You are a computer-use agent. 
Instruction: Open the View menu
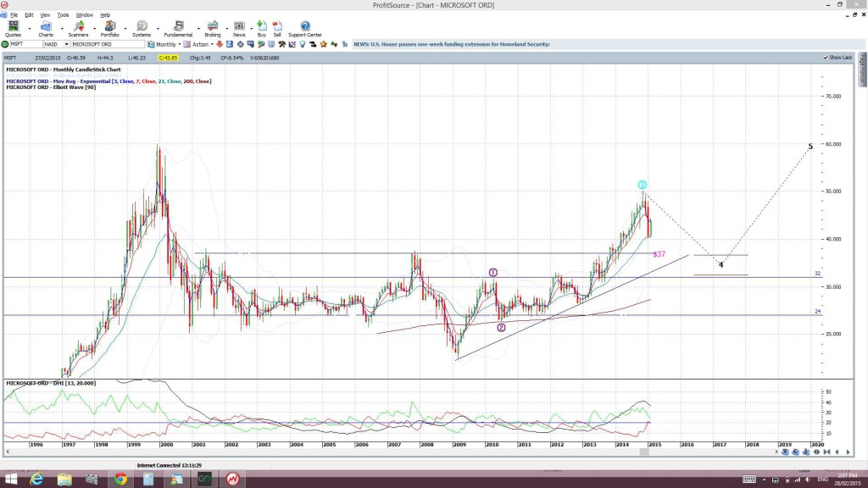tap(46, 15)
